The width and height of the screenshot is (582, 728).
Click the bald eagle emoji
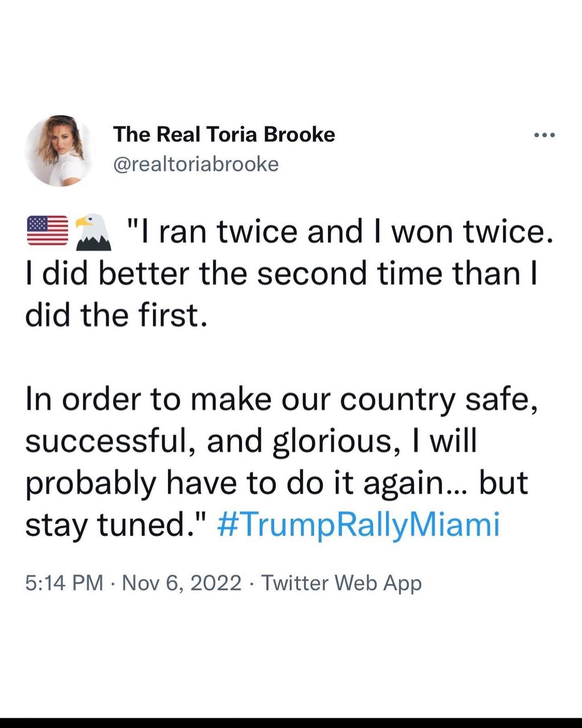[x=93, y=232]
